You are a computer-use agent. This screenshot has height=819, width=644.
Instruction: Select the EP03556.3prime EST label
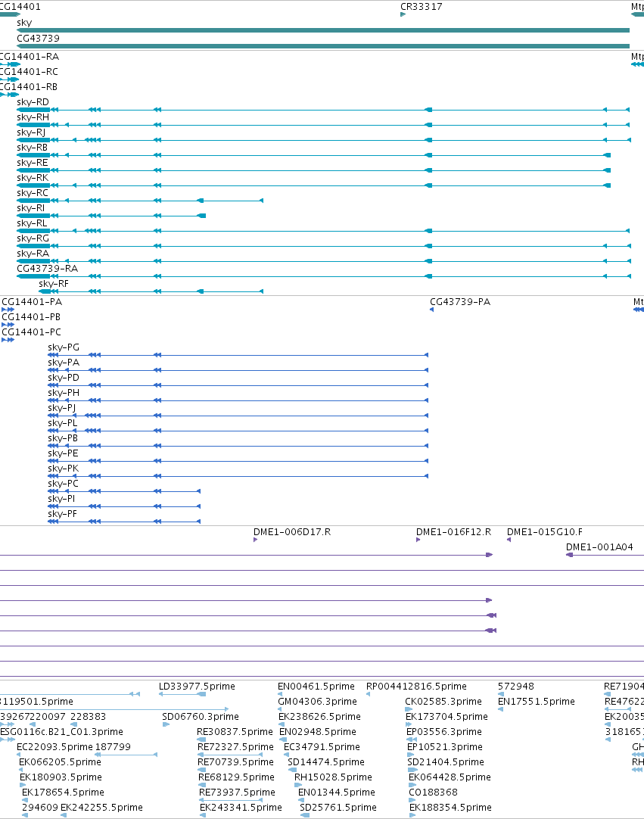(444, 732)
